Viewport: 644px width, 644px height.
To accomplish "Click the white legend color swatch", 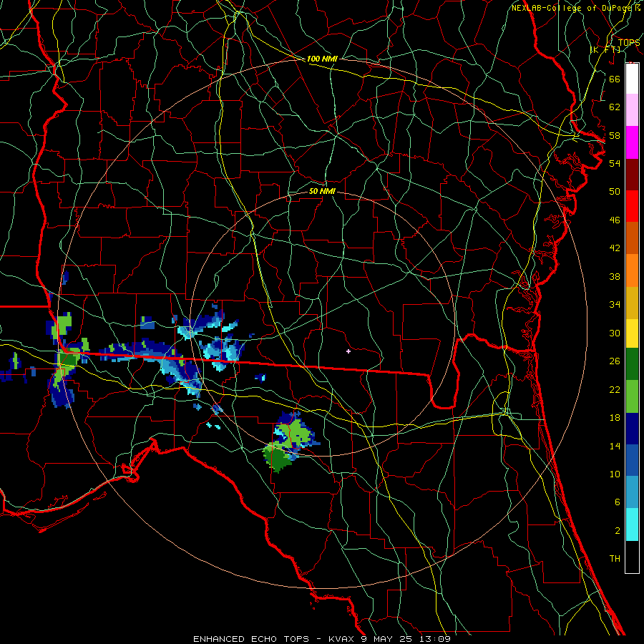I will click(632, 79).
